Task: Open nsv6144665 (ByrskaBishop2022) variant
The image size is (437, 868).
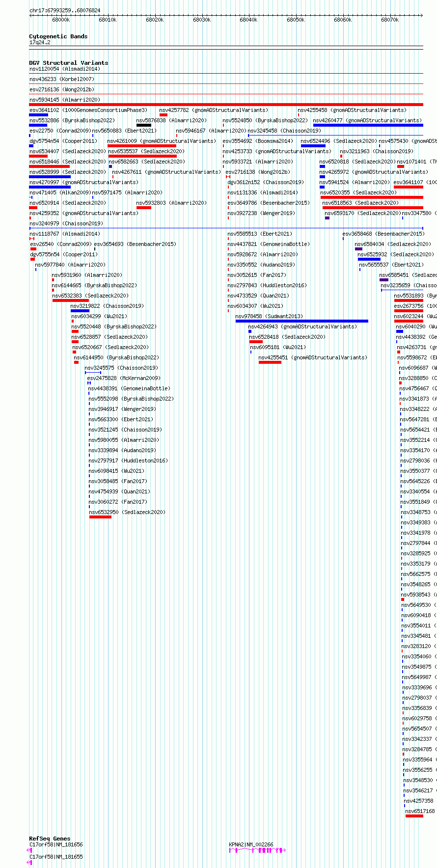Action: 94,286
